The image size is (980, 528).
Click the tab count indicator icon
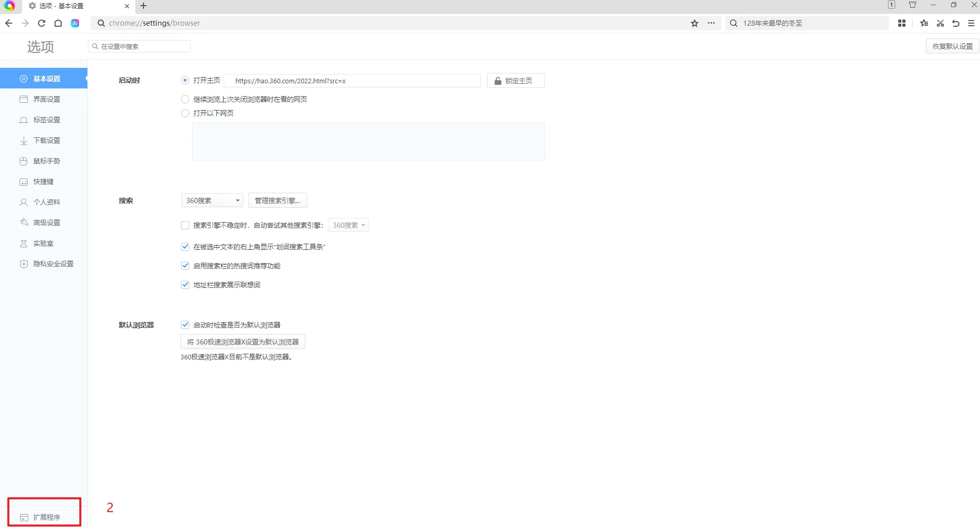click(892, 5)
